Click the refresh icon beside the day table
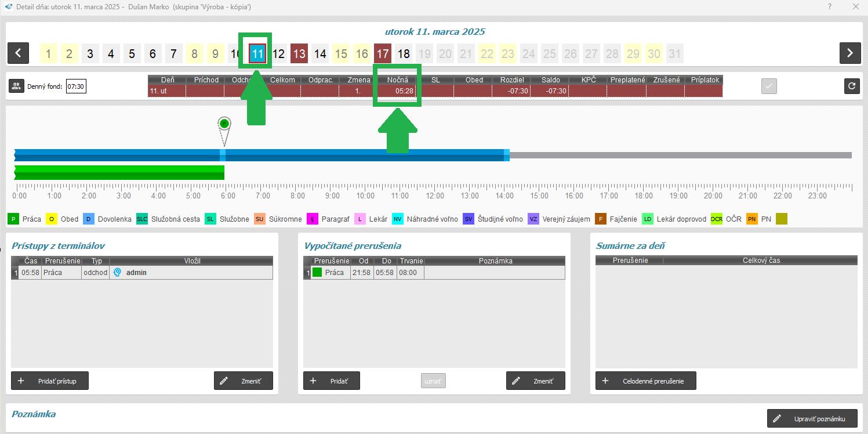 tap(851, 86)
